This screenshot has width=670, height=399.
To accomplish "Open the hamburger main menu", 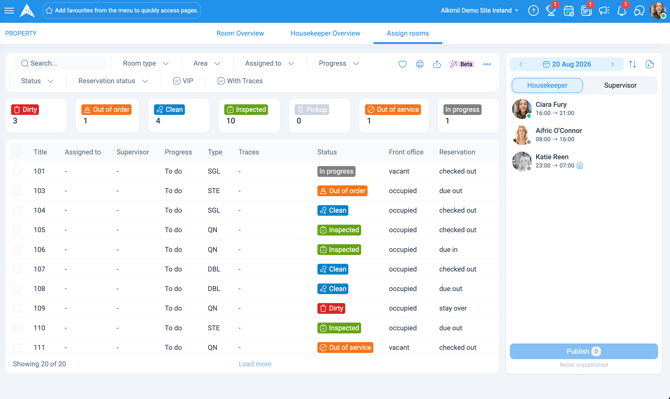I will point(9,10).
